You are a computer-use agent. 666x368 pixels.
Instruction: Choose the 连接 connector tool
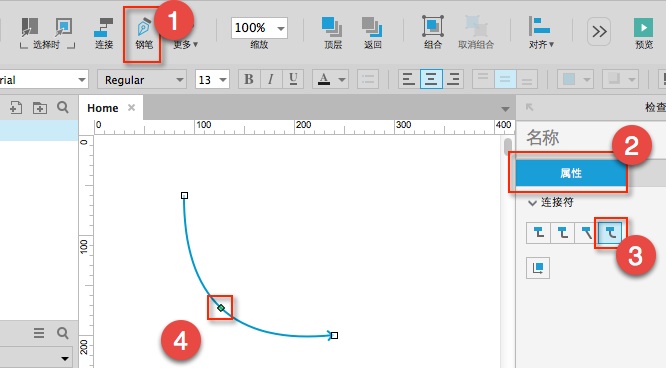104,33
